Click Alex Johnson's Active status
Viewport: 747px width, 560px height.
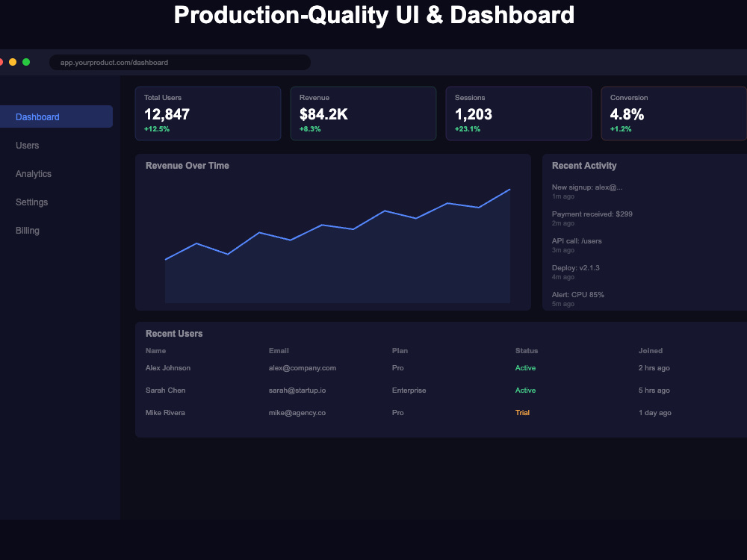point(525,368)
